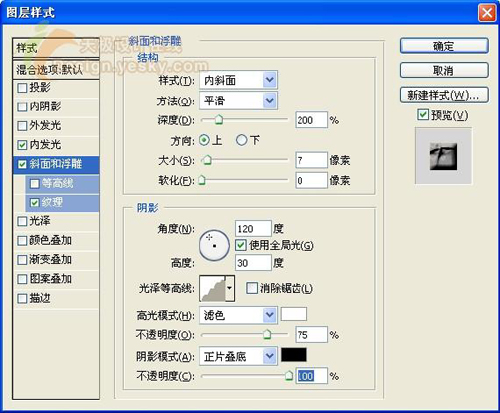Enable the 投影 (drop shadow) checkbox
Image resolution: width=500 pixels, height=413 pixels.
coord(22,88)
